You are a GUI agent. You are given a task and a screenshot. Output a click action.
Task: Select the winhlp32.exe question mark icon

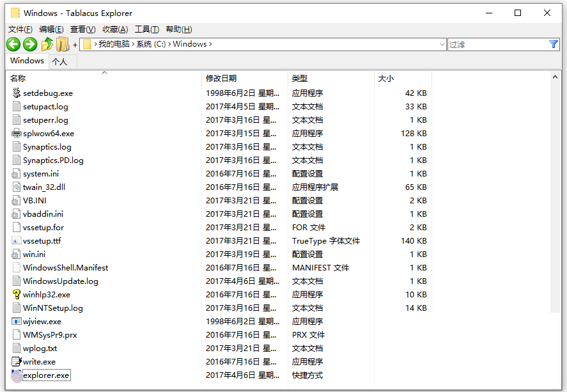point(17,295)
